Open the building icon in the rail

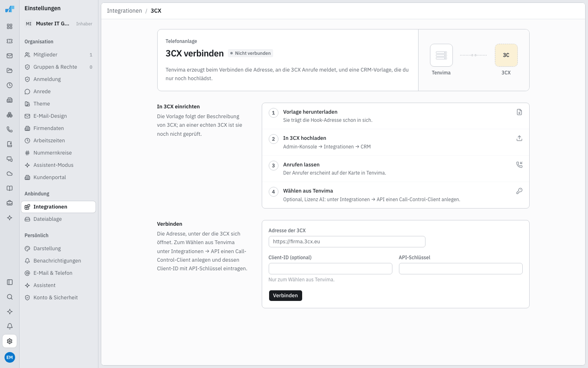(x=10, y=100)
